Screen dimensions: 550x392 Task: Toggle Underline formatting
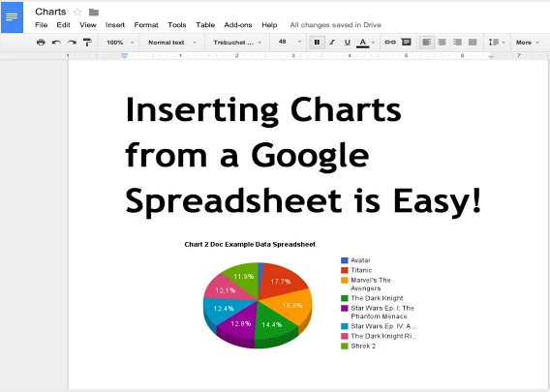(x=348, y=43)
